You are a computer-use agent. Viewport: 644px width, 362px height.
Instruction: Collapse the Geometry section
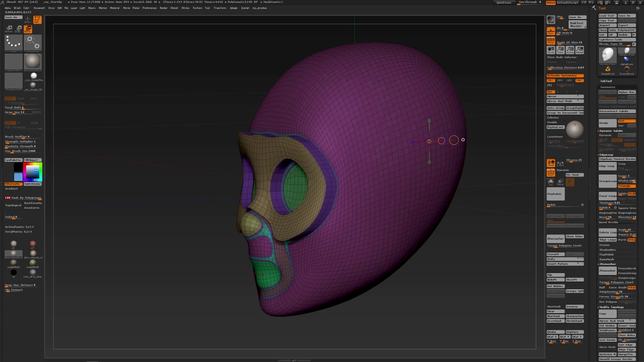607,87
